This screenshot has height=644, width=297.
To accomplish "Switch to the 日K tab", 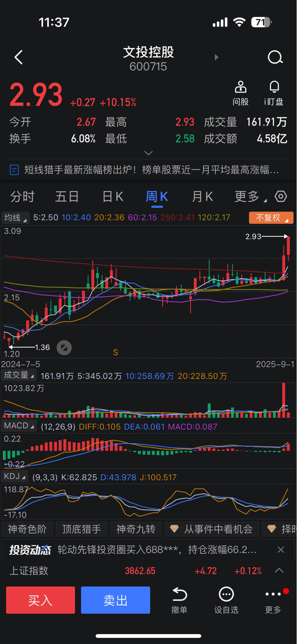I will [112, 196].
